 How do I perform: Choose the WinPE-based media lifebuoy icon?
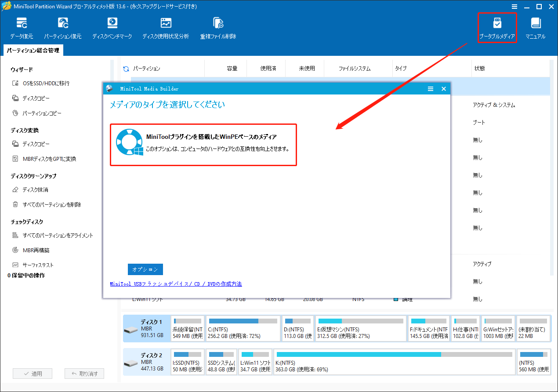coord(129,142)
